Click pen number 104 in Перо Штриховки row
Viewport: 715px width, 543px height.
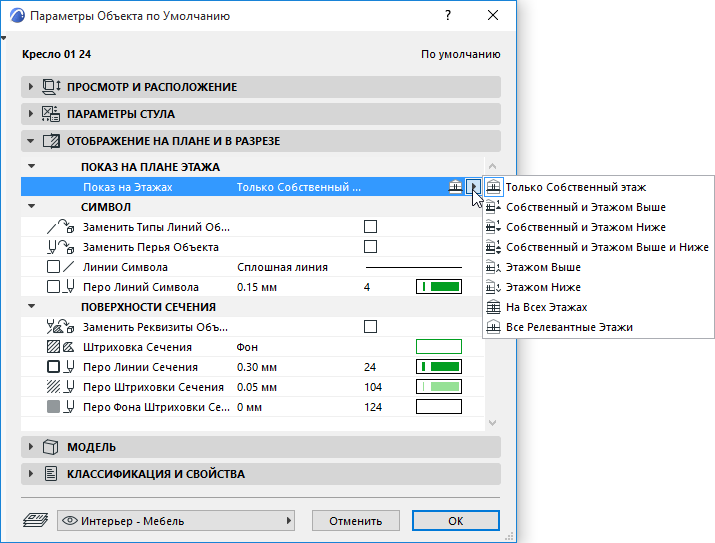tap(373, 387)
